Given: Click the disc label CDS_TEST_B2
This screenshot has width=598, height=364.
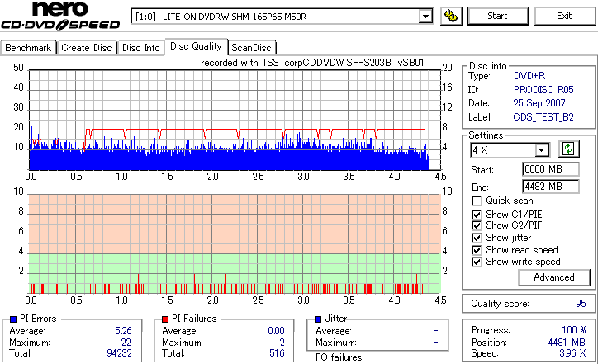Looking at the screenshot, I should click(543, 117).
